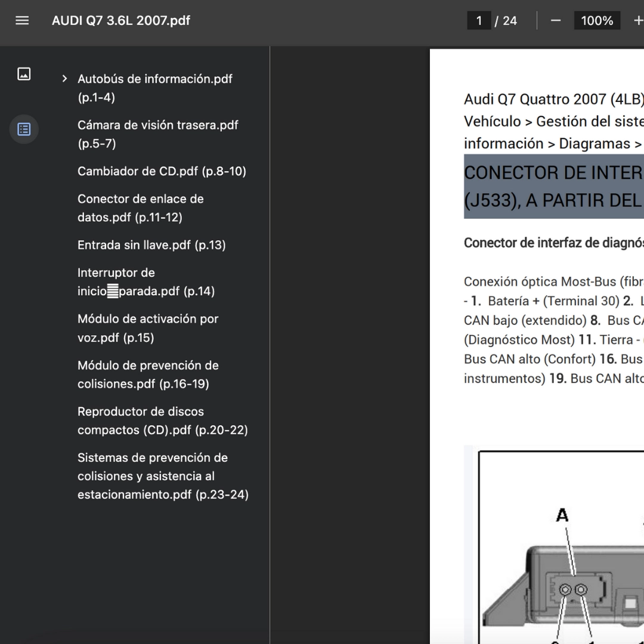
Task: Open Autobús de información.pdf (p.1-4)
Action: (x=155, y=88)
